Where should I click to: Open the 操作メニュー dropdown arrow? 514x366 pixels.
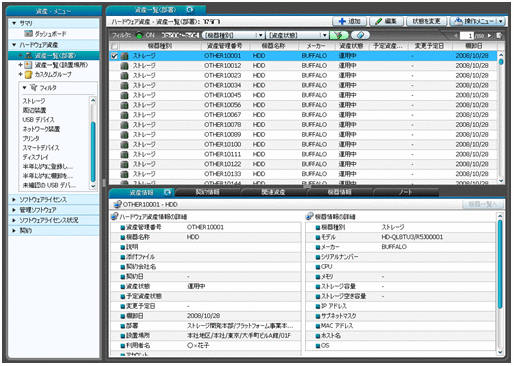[x=500, y=21]
